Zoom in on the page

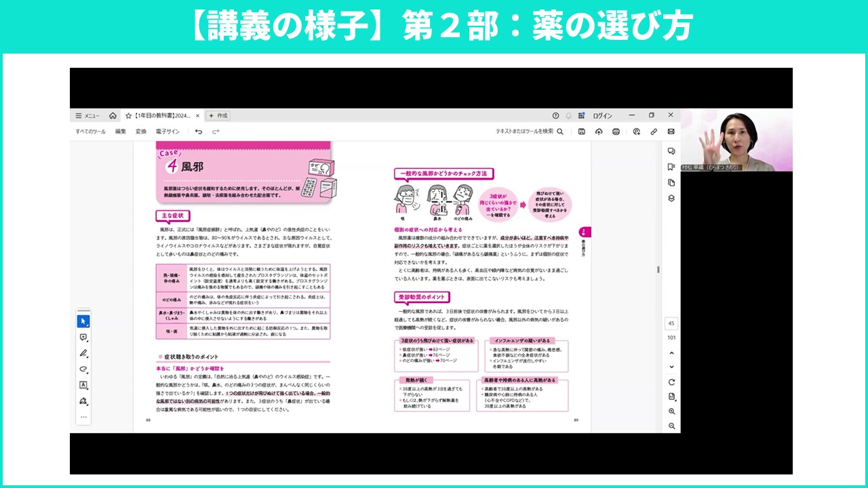671,411
